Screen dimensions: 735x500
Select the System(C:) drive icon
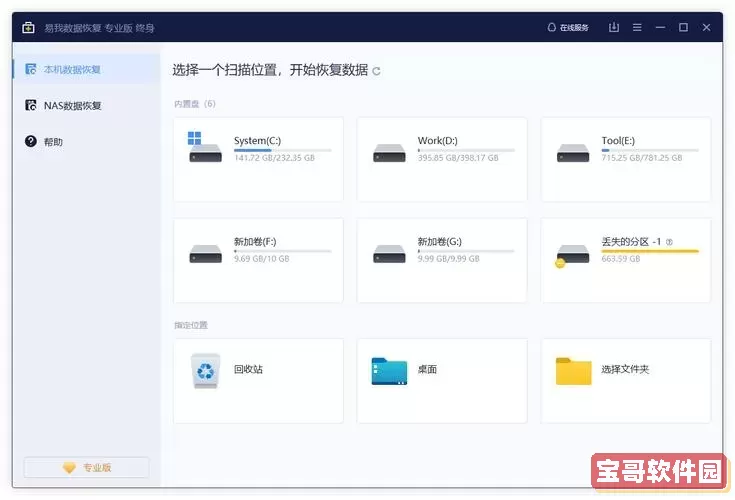coord(205,147)
